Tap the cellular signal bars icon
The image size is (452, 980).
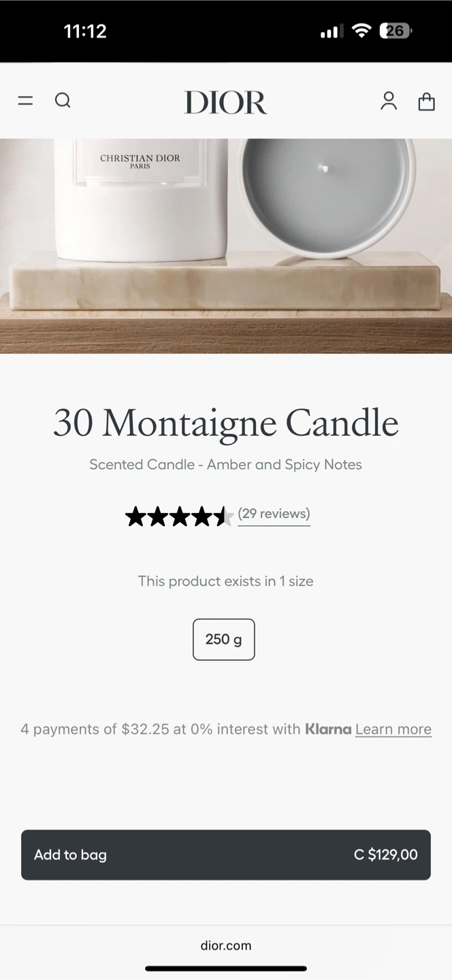tap(332, 31)
